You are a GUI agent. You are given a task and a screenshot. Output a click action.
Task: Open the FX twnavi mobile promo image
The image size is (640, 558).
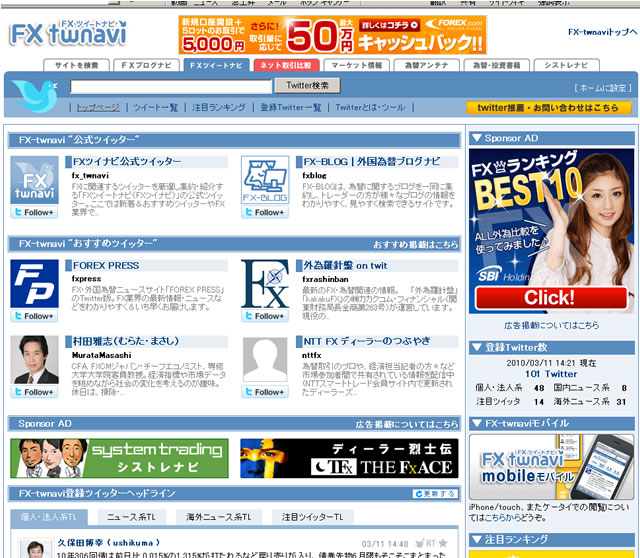click(x=551, y=467)
